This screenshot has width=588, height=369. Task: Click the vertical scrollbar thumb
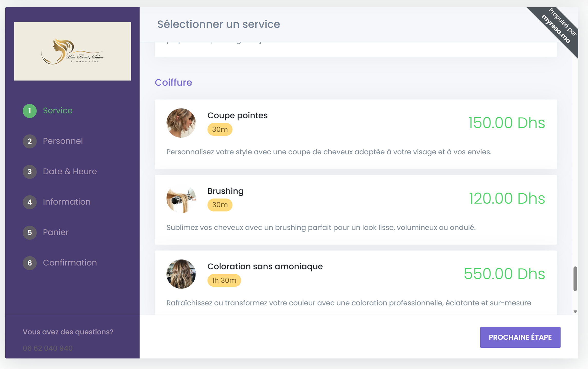pos(575,279)
